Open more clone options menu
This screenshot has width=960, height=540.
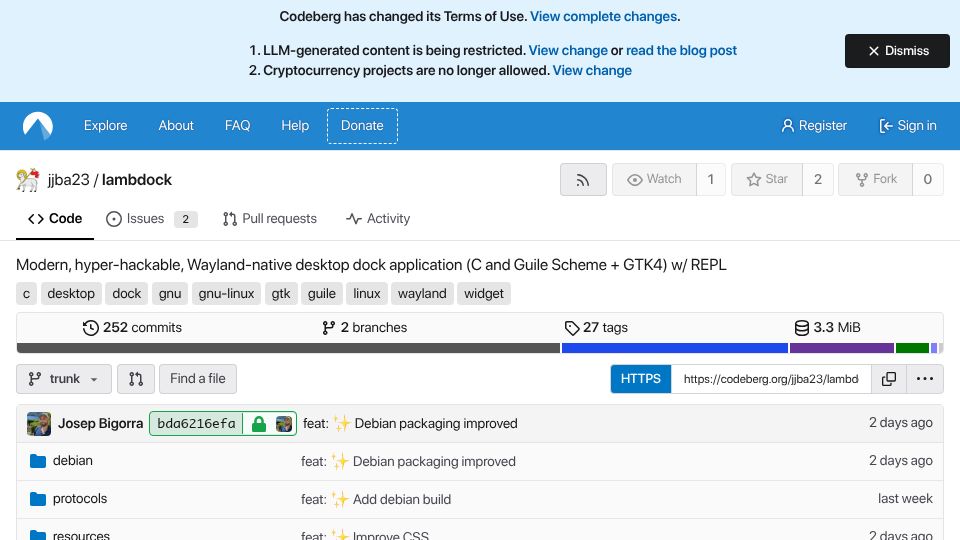[x=924, y=379]
